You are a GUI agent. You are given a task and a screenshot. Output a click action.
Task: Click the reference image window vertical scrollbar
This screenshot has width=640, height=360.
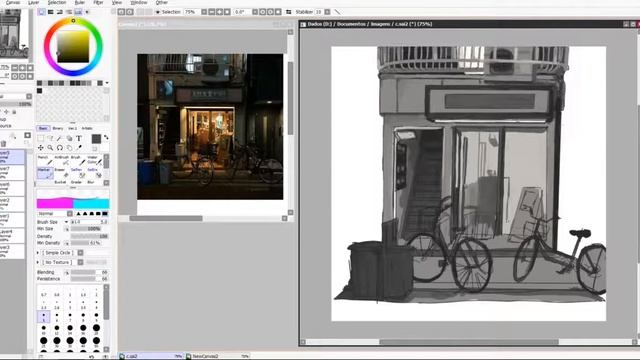tap(290, 98)
